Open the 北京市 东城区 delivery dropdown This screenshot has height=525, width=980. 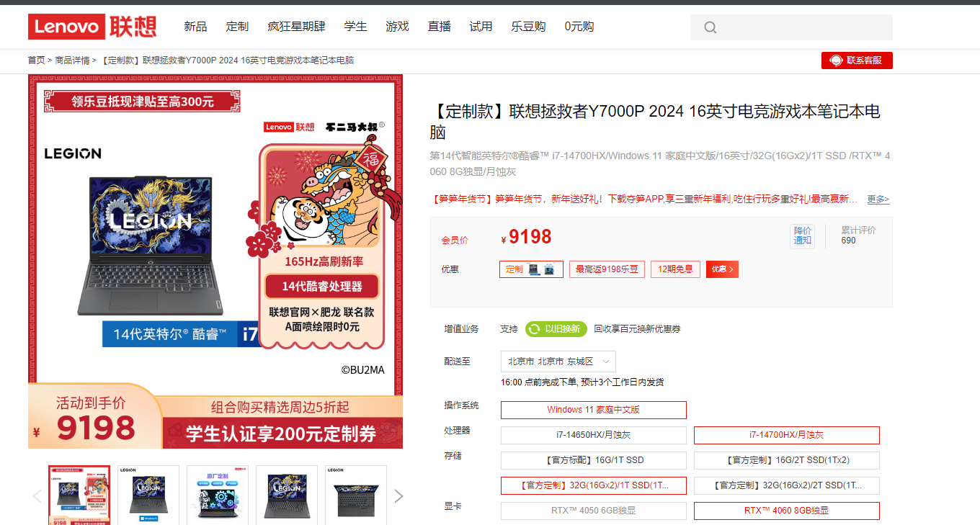[x=558, y=362]
